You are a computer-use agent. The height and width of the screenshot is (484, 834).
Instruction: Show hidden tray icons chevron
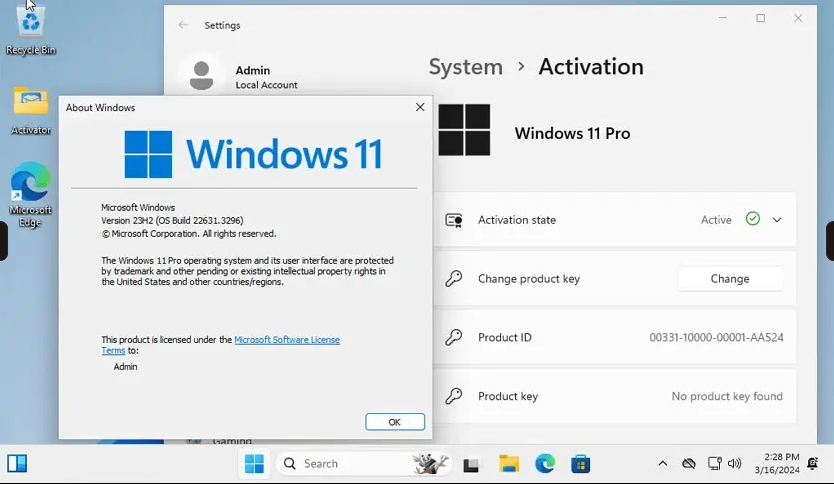tap(663, 464)
